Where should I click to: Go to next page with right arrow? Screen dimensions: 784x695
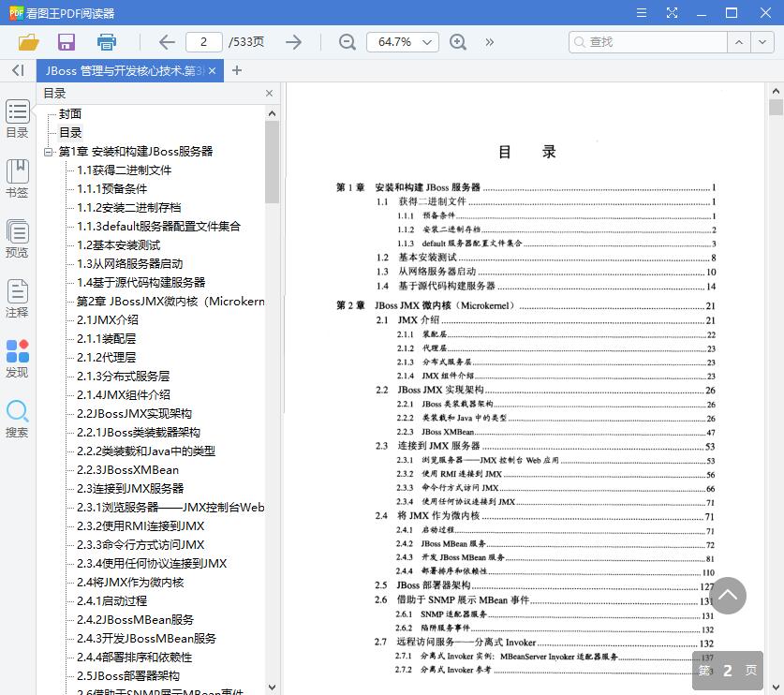coord(293,42)
